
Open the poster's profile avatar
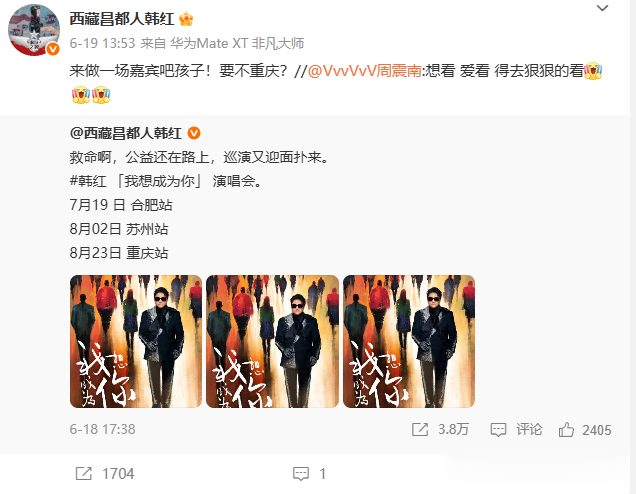coord(34,30)
